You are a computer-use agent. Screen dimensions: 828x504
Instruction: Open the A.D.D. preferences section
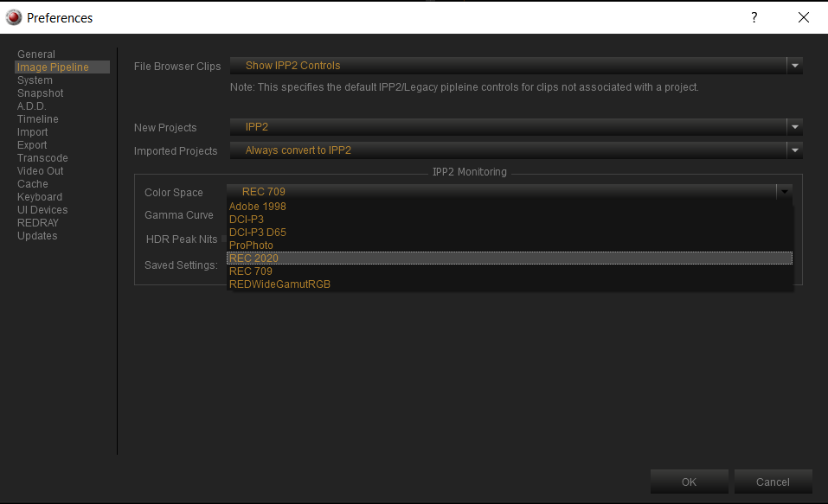(32, 106)
